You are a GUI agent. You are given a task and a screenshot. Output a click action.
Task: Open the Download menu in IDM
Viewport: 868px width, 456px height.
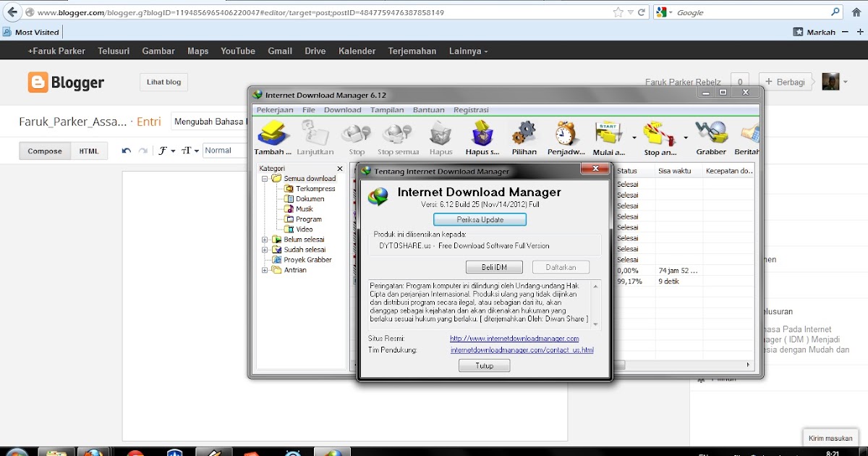click(x=342, y=110)
